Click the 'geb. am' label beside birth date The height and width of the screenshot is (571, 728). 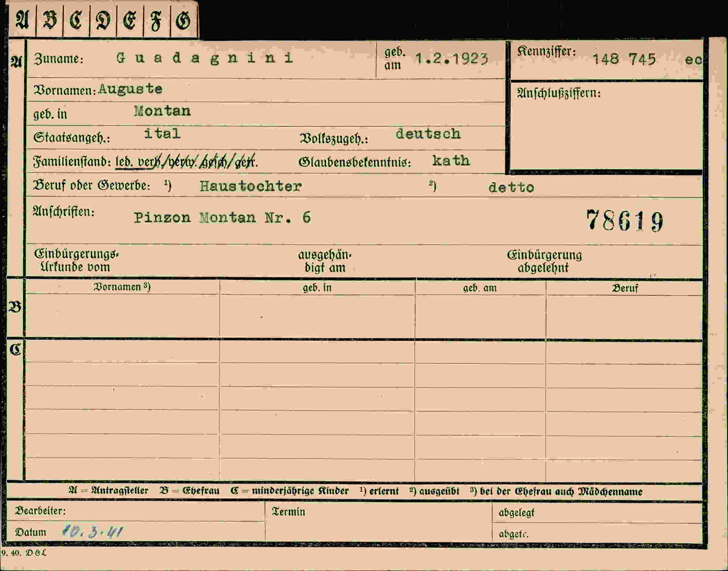point(394,58)
